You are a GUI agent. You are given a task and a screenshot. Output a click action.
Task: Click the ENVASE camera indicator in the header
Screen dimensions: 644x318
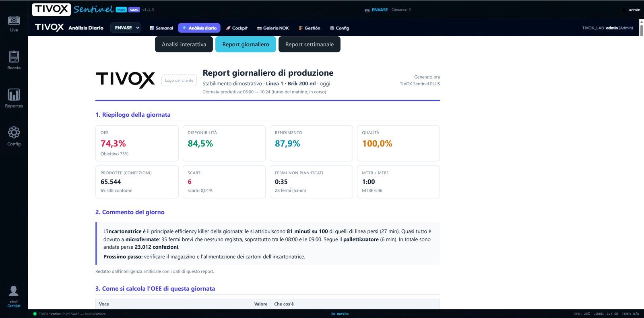tap(376, 10)
